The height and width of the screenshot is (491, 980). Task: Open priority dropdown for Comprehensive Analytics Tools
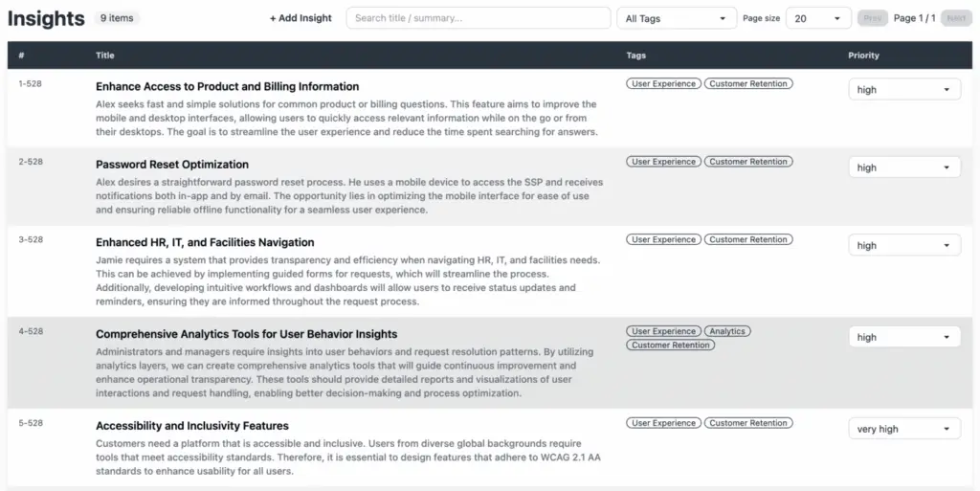tap(904, 338)
